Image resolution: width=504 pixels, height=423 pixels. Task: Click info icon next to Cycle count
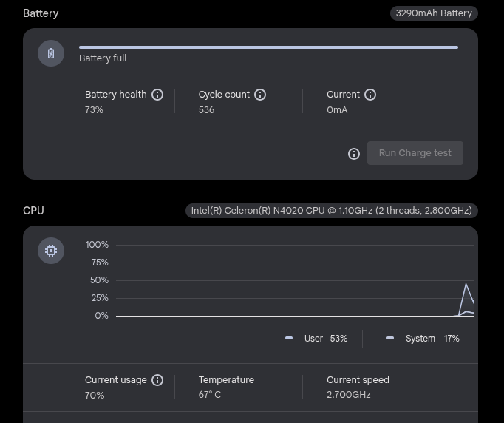(x=260, y=95)
